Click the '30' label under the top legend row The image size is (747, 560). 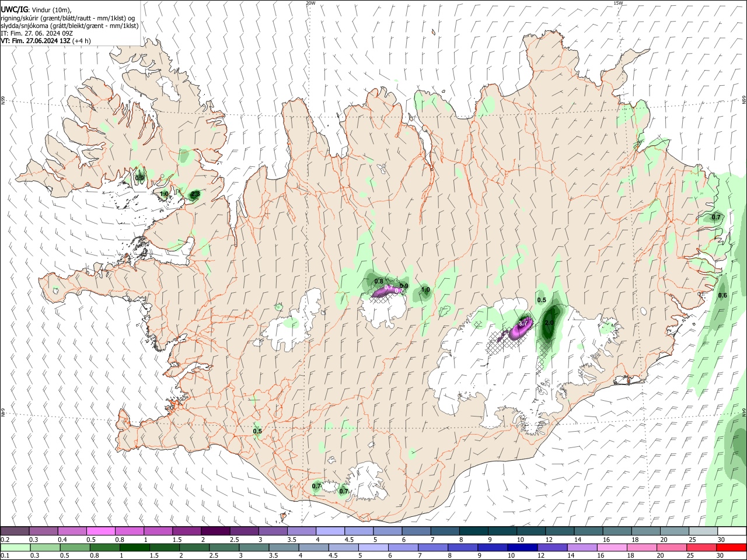tap(721, 540)
